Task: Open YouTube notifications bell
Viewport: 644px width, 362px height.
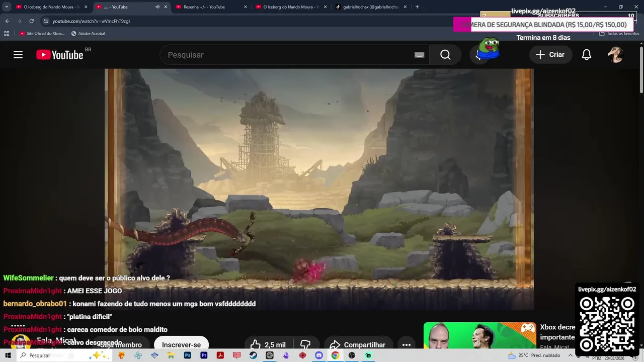Action: click(x=587, y=55)
